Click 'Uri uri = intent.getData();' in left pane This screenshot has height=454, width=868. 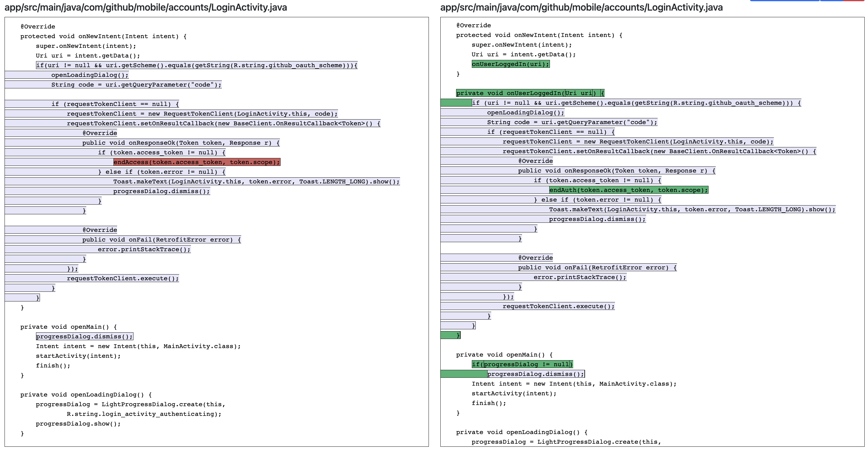(88, 56)
